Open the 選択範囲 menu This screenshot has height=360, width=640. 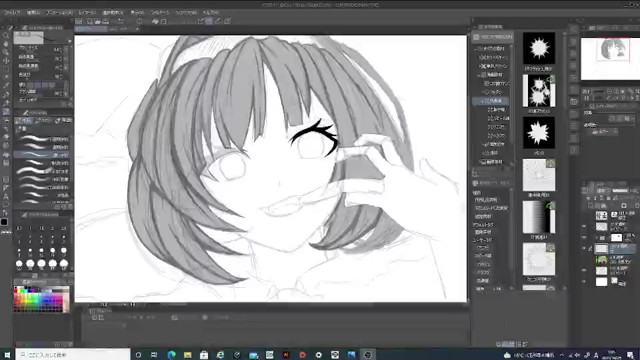pyautogui.click(x=113, y=13)
